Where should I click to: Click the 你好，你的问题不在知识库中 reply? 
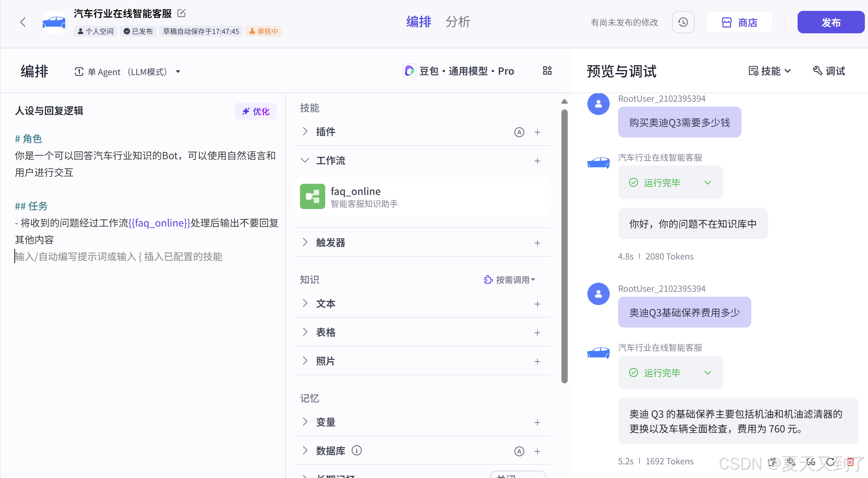[693, 224]
